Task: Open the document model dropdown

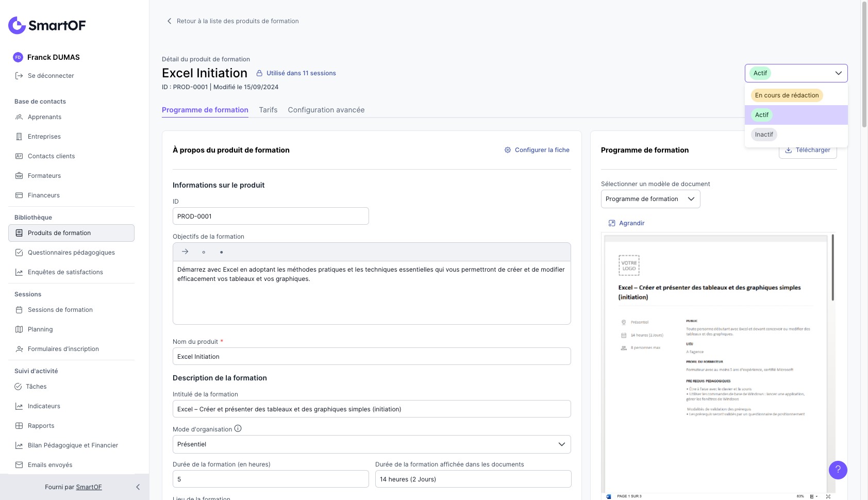Action: point(650,199)
